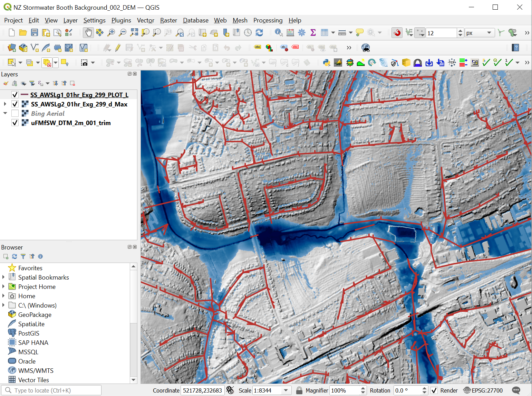
Task: Open the Statistical Summary sigma tool
Action: (313, 33)
